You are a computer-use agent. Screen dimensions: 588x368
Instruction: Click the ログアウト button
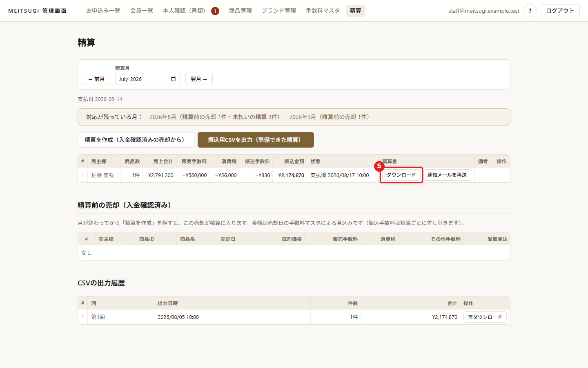click(560, 11)
